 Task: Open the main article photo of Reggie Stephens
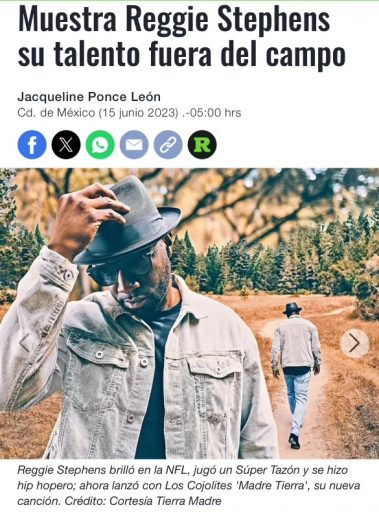pyautogui.click(x=189, y=313)
